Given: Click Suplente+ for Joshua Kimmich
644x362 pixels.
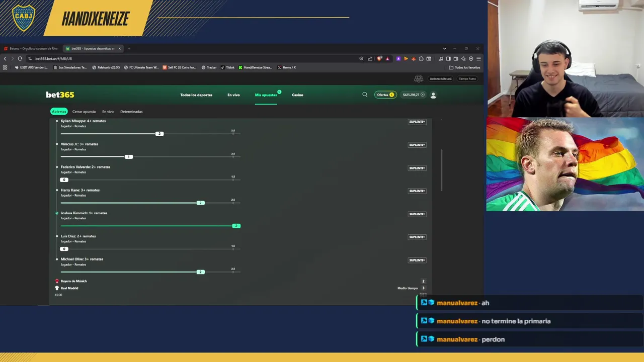Looking at the screenshot, I should [417, 214].
